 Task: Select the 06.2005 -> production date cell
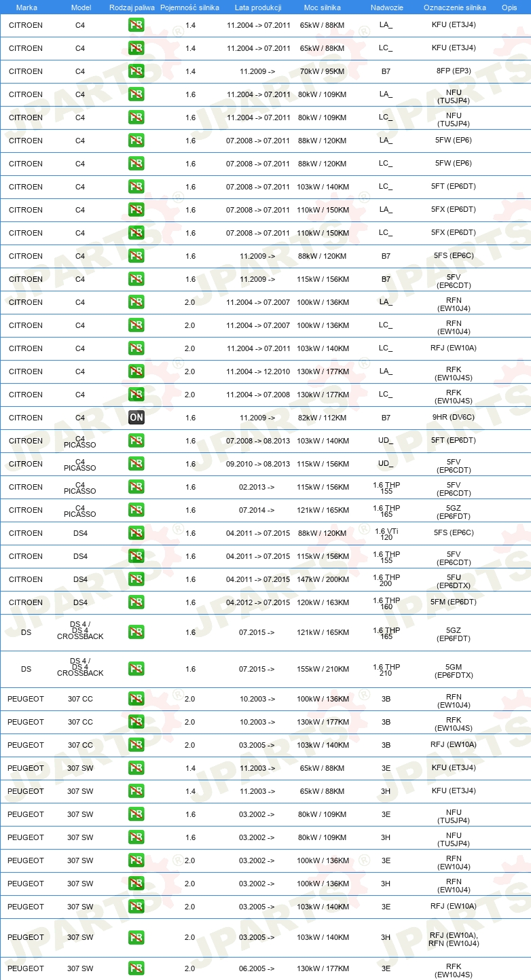[x=257, y=969]
